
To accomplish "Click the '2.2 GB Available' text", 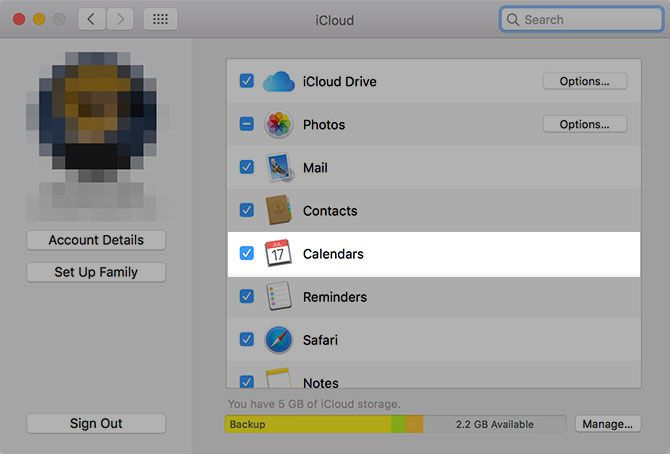I will pos(495,425).
